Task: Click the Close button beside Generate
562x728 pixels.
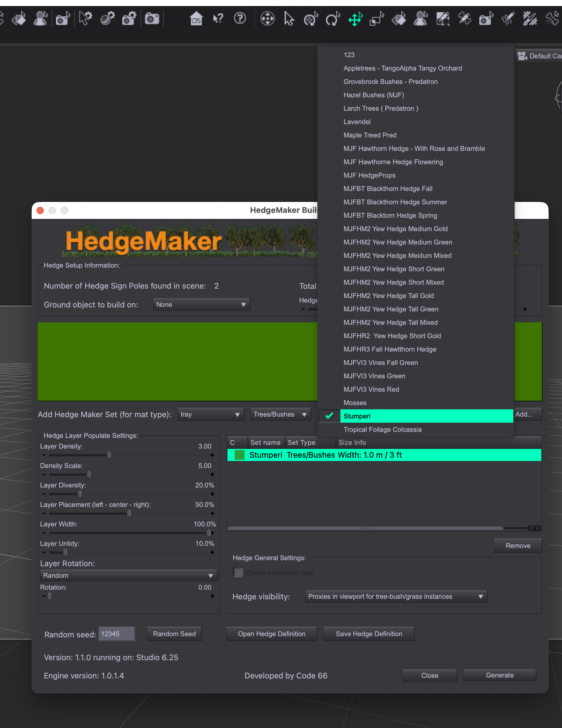Action: point(430,675)
